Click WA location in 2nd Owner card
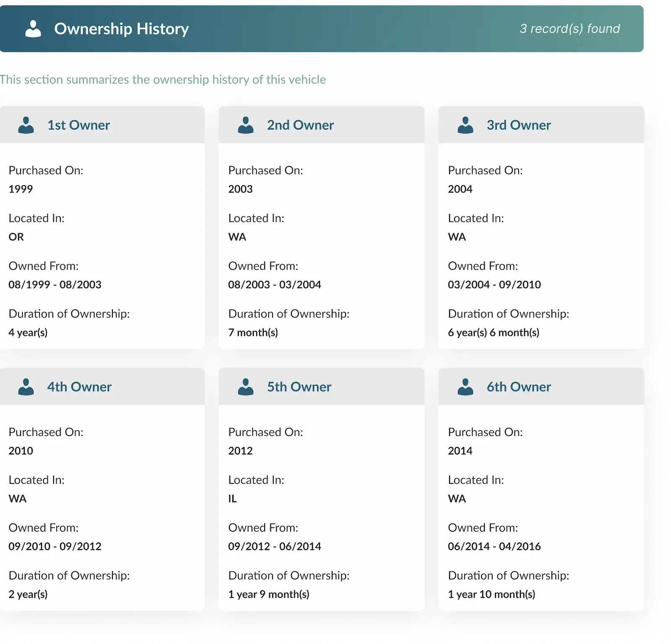The width and height of the screenshot is (671, 644). (x=237, y=237)
